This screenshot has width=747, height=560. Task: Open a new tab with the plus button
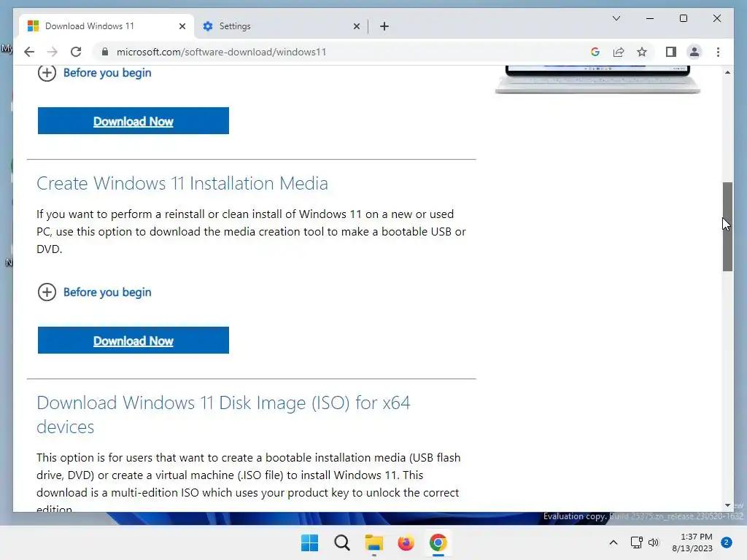click(x=384, y=26)
